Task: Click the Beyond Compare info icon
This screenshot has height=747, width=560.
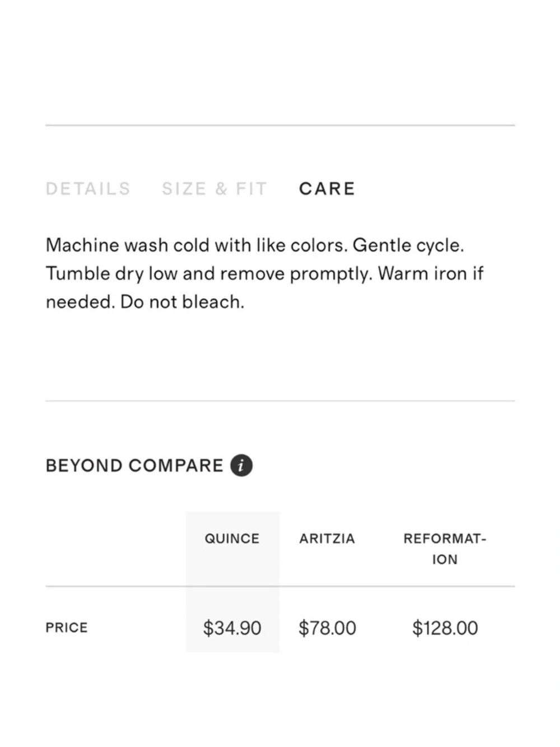Action: tap(241, 465)
